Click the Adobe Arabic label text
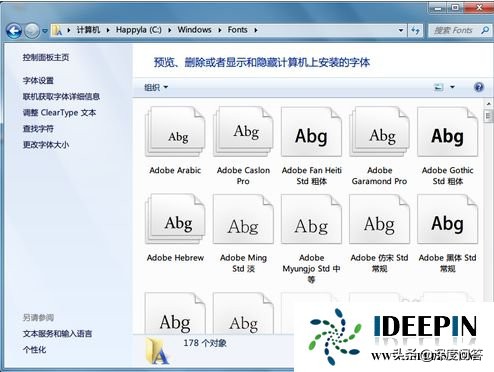Screen dimensions: 494x372 tap(175, 170)
